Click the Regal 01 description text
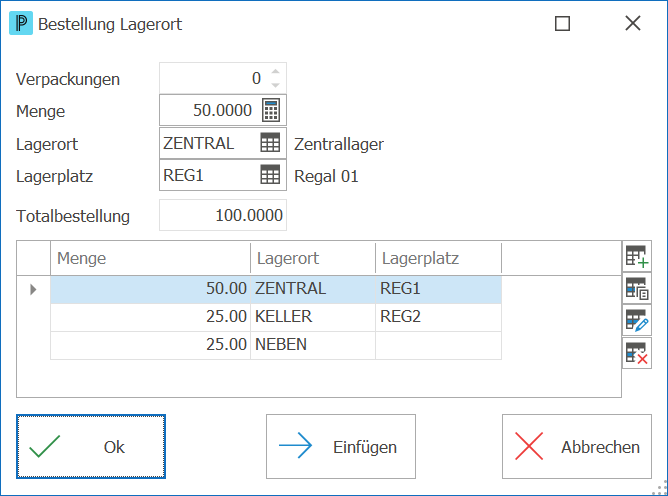This screenshot has height=496, width=668. (x=326, y=176)
